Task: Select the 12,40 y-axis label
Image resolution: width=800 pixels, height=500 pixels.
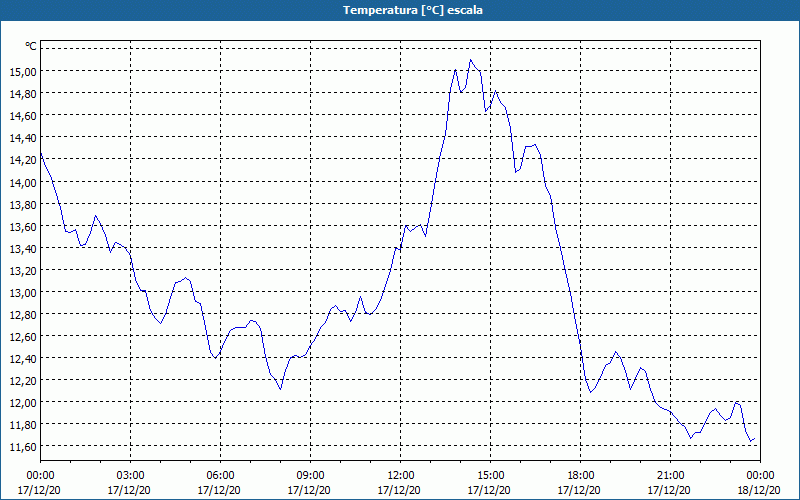Action: 23,359
